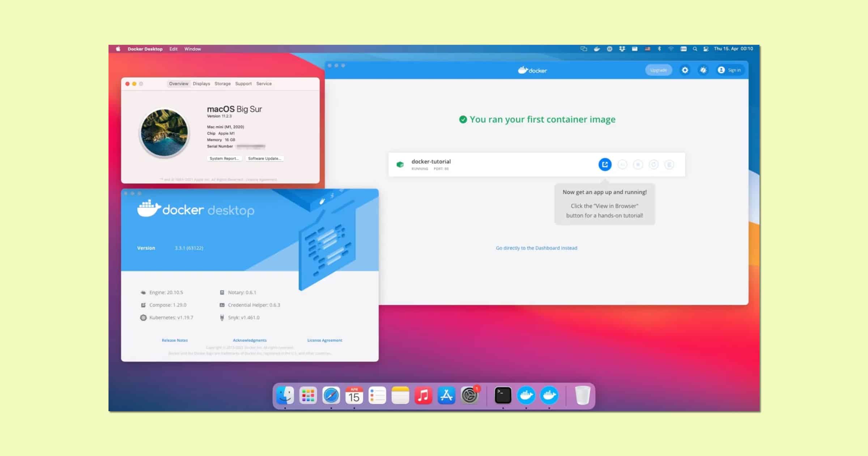
Task: Click the Docker sign in icon
Action: click(x=722, y=70)
